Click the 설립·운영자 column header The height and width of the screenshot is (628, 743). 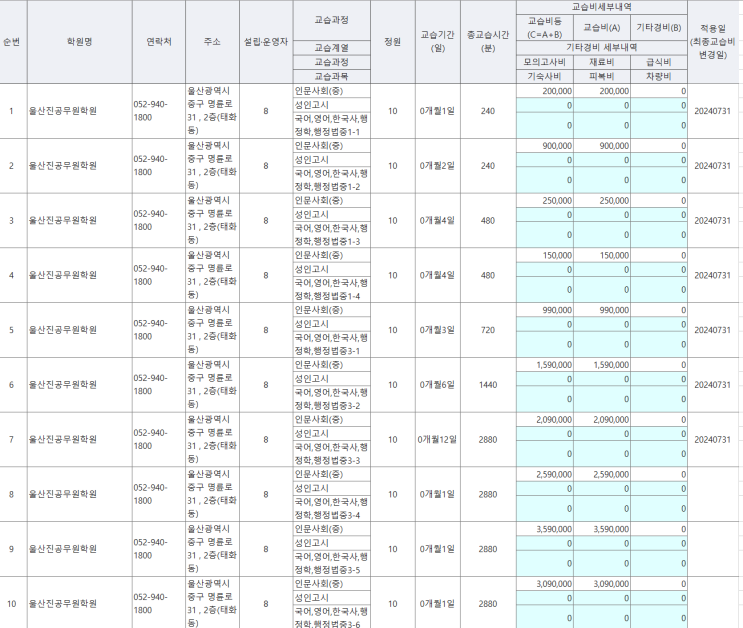[266, 43]
